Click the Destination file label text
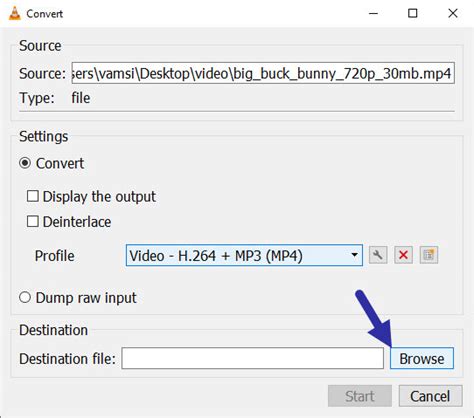This screenshot has height=418, width=474. pos(67,359)
